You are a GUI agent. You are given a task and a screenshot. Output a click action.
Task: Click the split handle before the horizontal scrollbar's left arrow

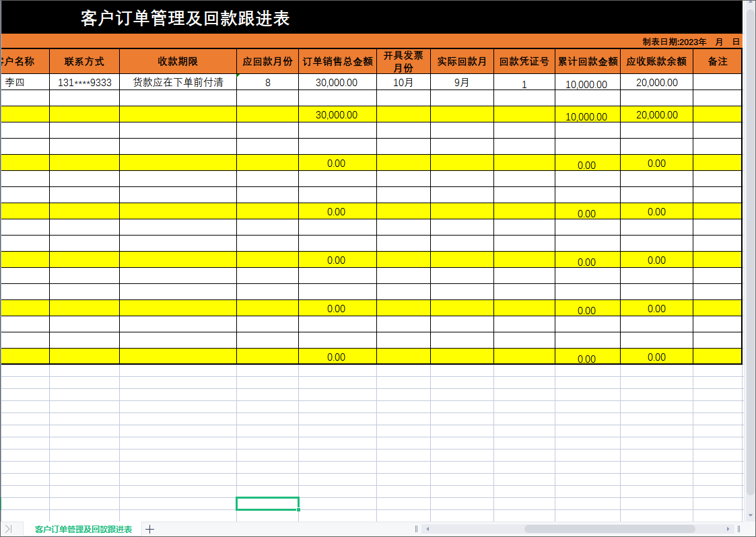(x=417, y=530)
